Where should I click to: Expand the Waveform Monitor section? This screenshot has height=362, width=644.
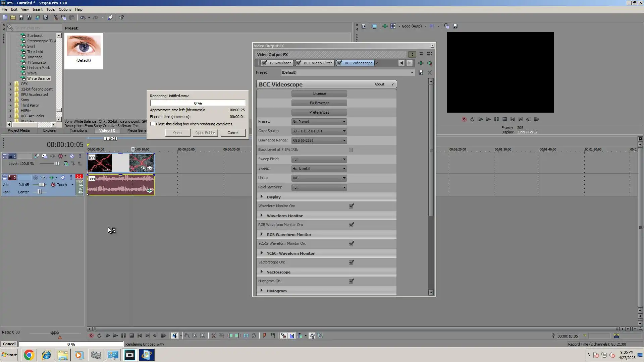pyautogui.click(x=262, y=216)
